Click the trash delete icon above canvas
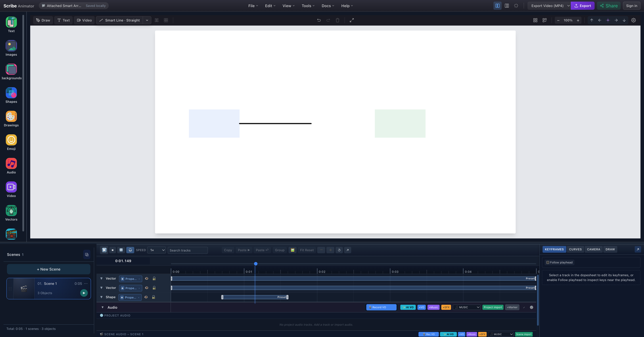 point(337,20)
